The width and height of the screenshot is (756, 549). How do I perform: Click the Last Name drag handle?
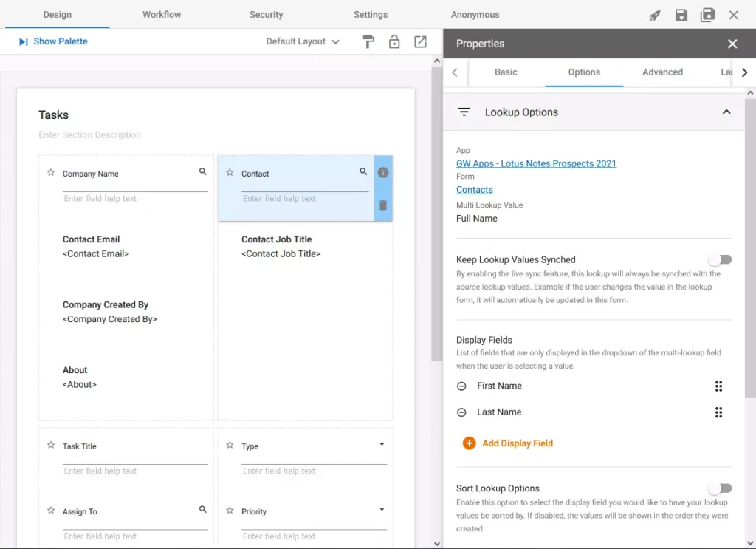[719, 412]
